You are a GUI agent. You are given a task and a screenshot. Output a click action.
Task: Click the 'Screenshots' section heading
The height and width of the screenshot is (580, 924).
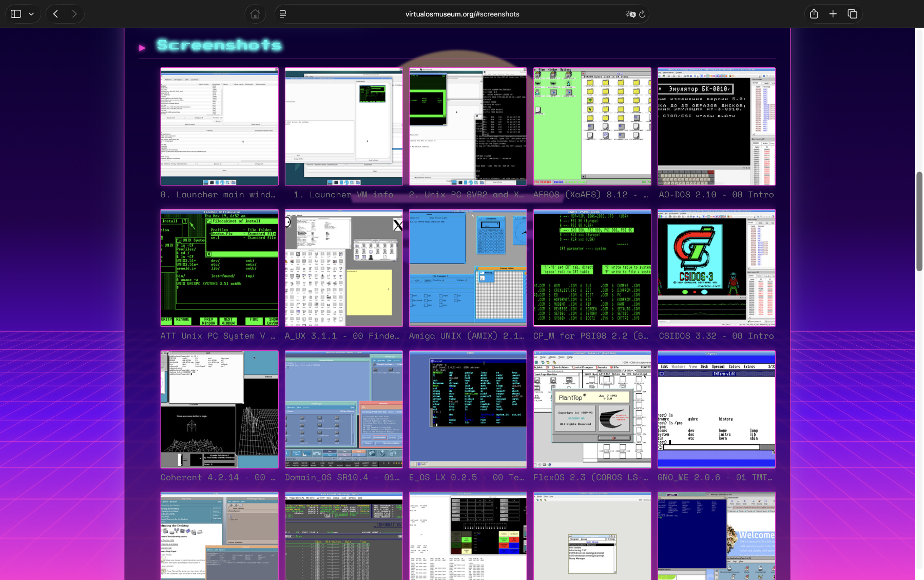[x=219, y=45]
